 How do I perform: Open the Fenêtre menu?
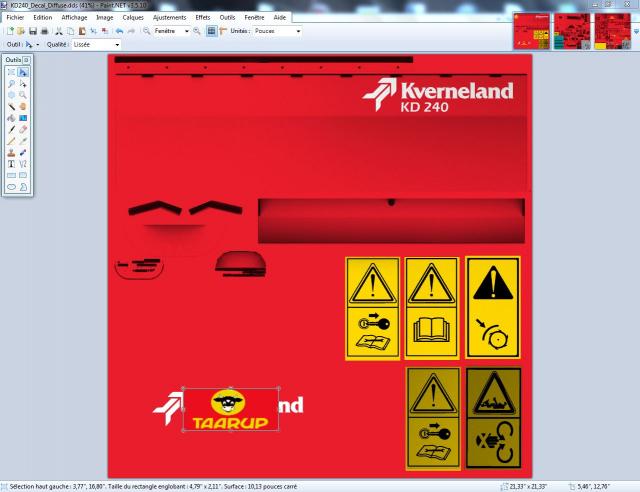[254, 18]
